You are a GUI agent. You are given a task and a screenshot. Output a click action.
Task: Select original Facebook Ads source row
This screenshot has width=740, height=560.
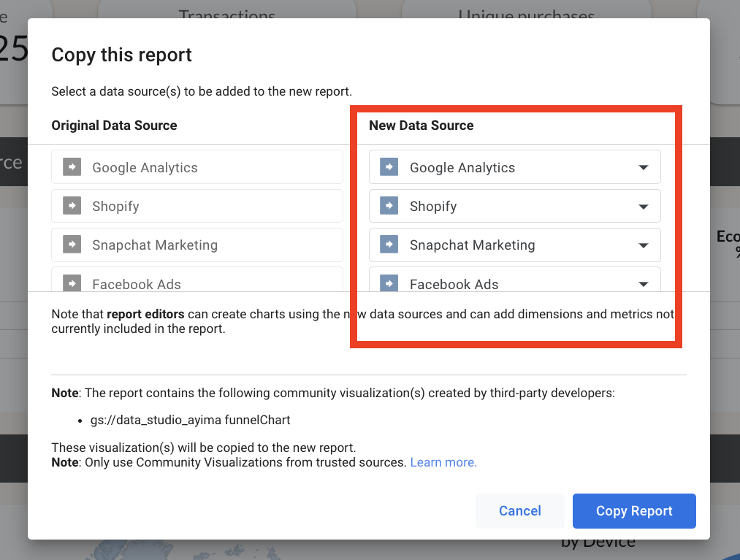point(197,280)
